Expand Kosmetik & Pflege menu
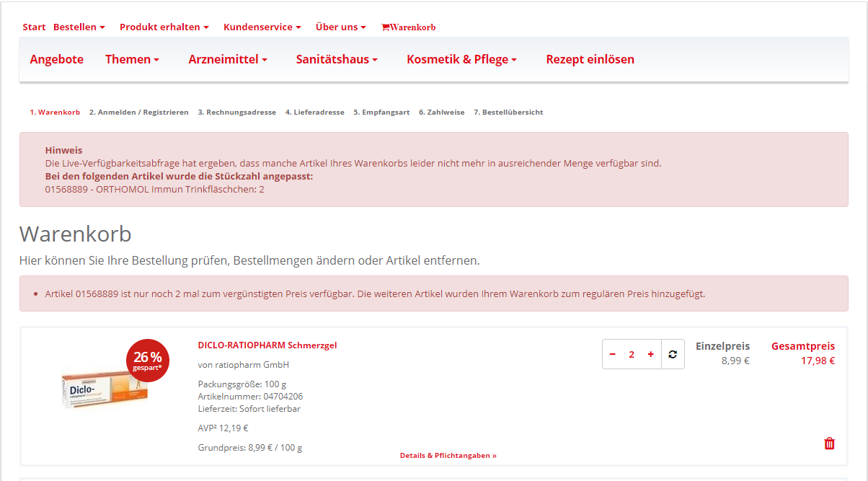The image size is (868, 481). [x=461, y=60]
